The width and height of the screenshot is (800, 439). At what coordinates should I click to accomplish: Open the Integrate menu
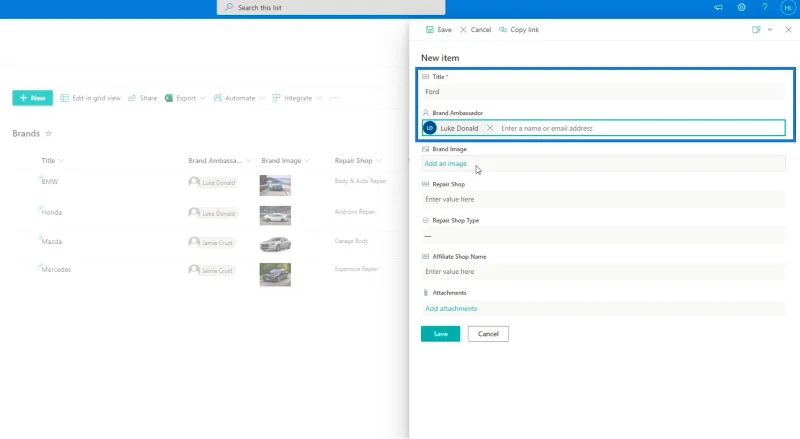[297, 98]
